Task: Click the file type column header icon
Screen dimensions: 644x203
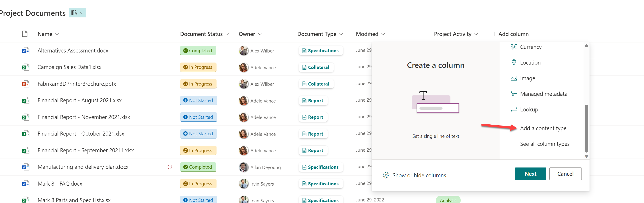Action: click(x=25, y=34)
